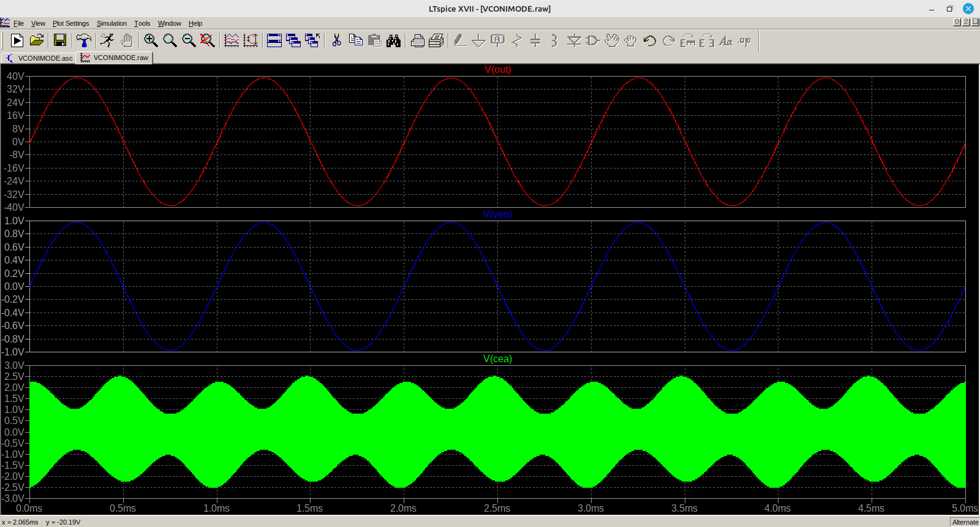Select the VCONIMODE.raw tab

point(115,58)
